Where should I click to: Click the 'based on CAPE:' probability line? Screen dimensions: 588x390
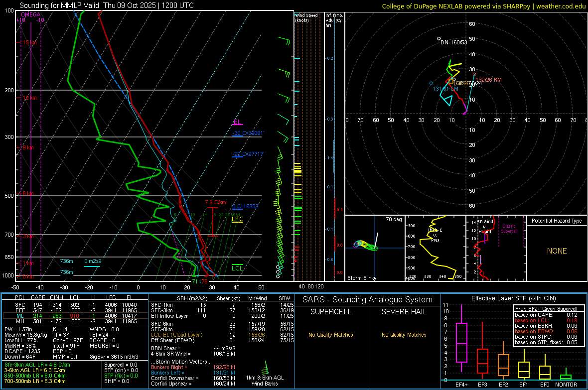(546, 315)
